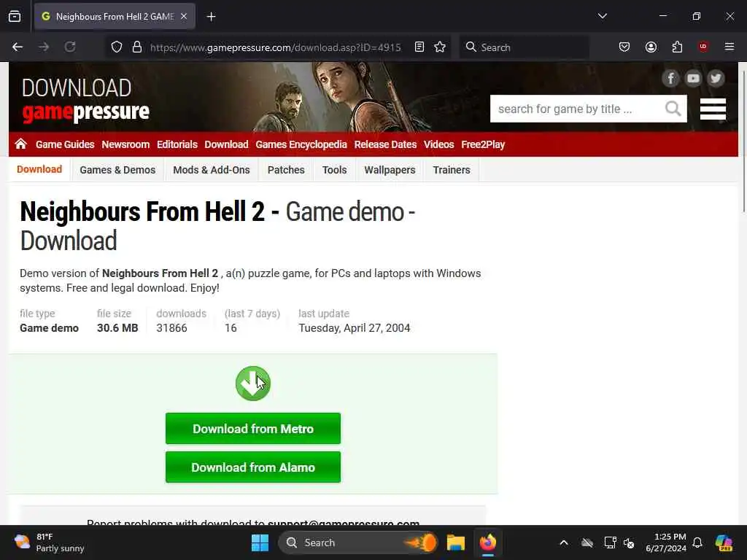Click the downloads count 31866

click(x=171, y=328)
